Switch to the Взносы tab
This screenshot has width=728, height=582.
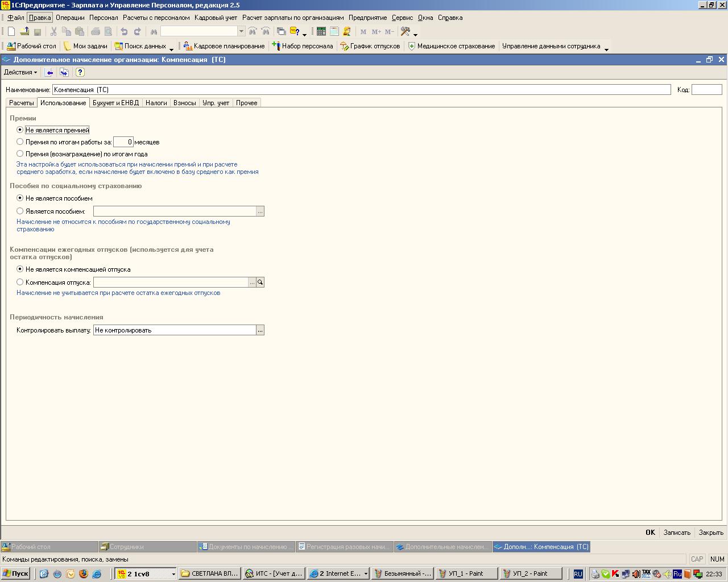(185, 103)
